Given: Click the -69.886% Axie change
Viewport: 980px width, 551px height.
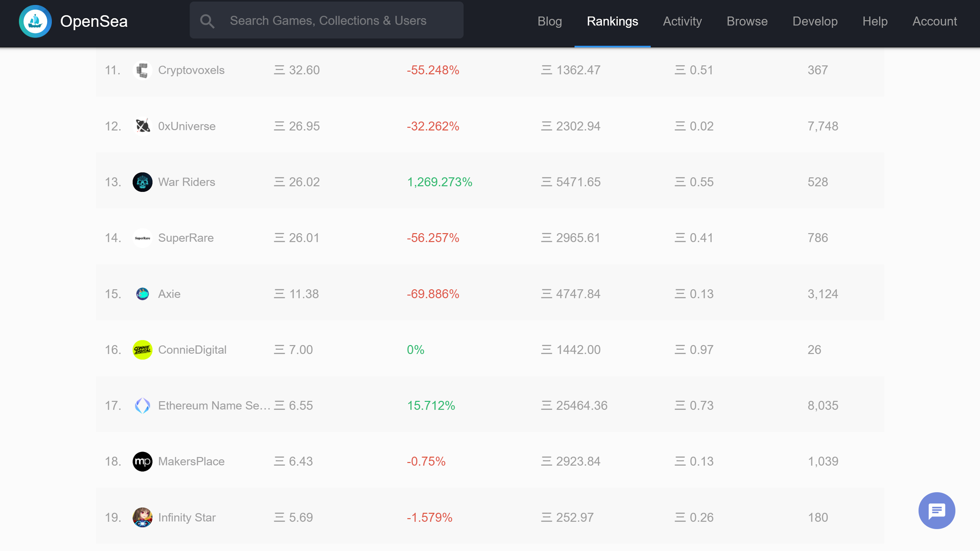Looking at the screenshot, I should tap(433, 294).
